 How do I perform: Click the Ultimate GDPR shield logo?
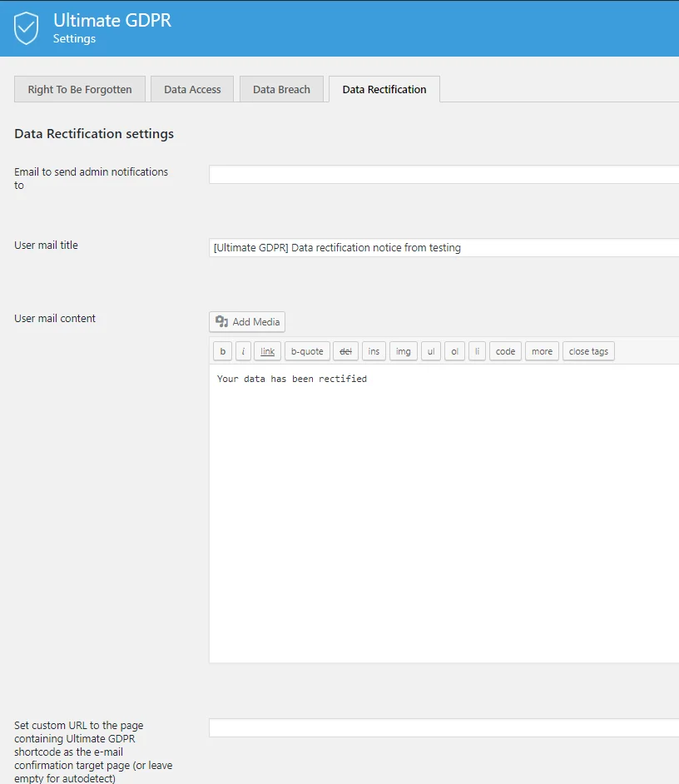[x=27, y=27]
